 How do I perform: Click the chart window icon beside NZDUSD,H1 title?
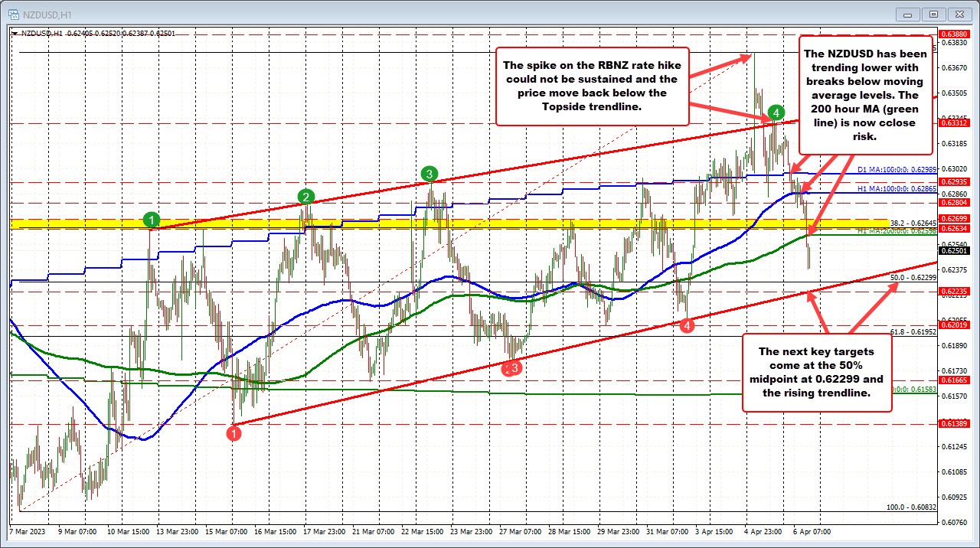pyautogui.click(x=13, y=13)
